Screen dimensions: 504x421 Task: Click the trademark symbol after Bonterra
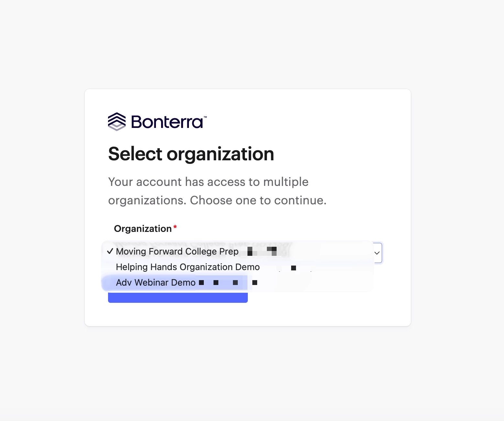coord(205,117)
